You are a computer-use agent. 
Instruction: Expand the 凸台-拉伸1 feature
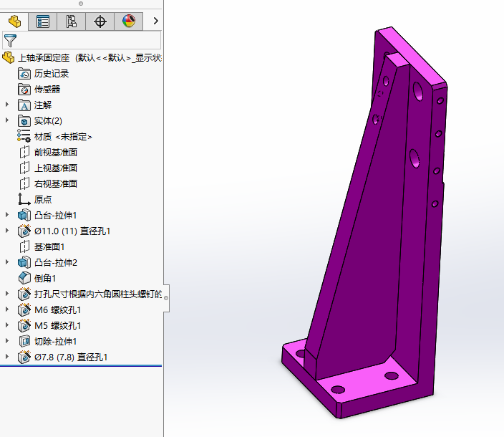click(x=7, y=215)
